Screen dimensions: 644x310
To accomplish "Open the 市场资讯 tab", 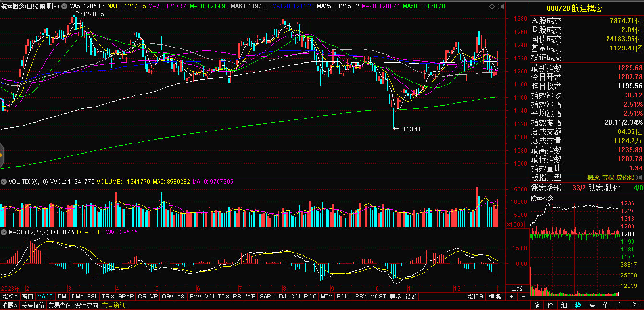I will 113,305.
